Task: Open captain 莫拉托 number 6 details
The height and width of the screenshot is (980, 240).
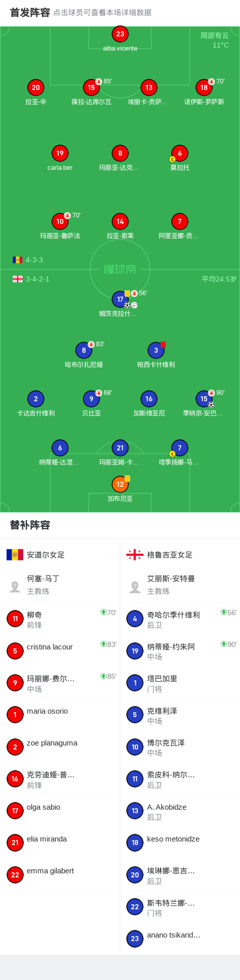Action: (180, 153)
